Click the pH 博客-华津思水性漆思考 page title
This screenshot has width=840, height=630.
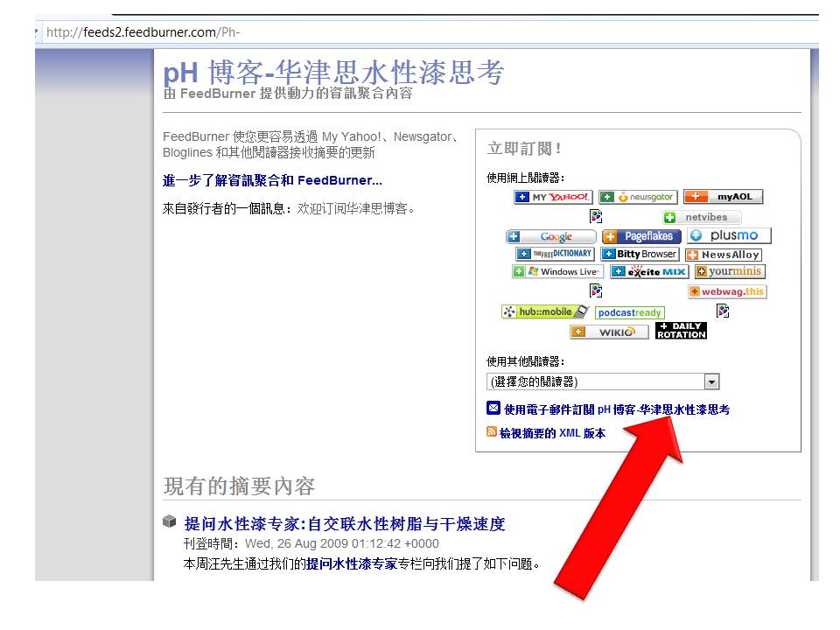pos(333,73)
